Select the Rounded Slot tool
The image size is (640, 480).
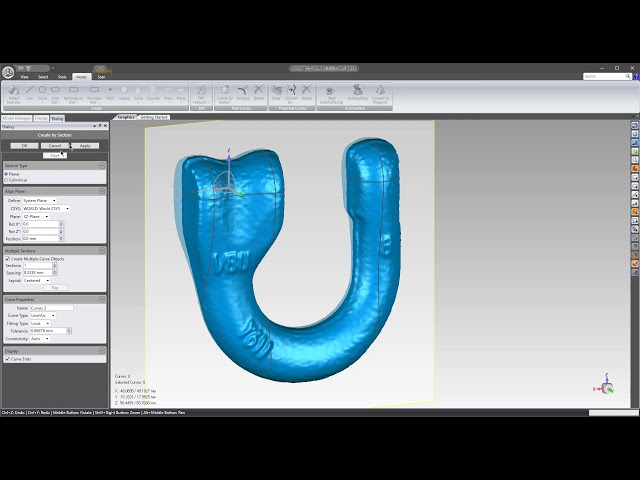[x=94, y=95]
